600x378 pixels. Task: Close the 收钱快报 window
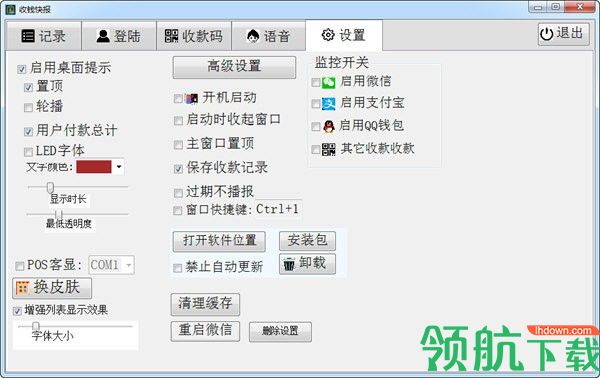[580, 7]
